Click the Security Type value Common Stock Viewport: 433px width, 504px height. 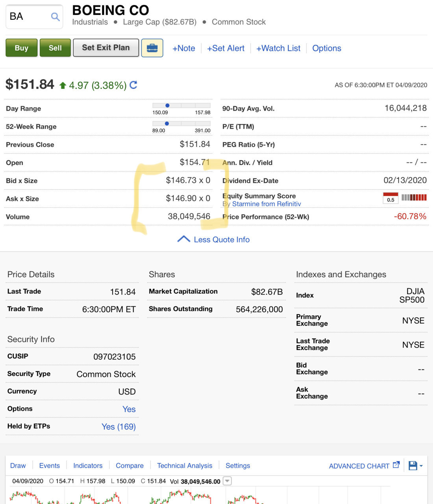[x=106, y=374]
